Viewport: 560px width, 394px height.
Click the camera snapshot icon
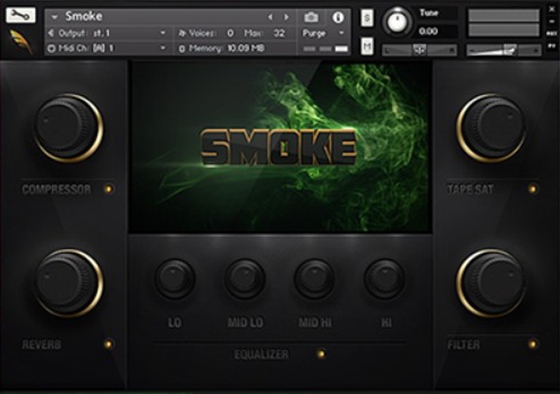(x=311, y=17)
